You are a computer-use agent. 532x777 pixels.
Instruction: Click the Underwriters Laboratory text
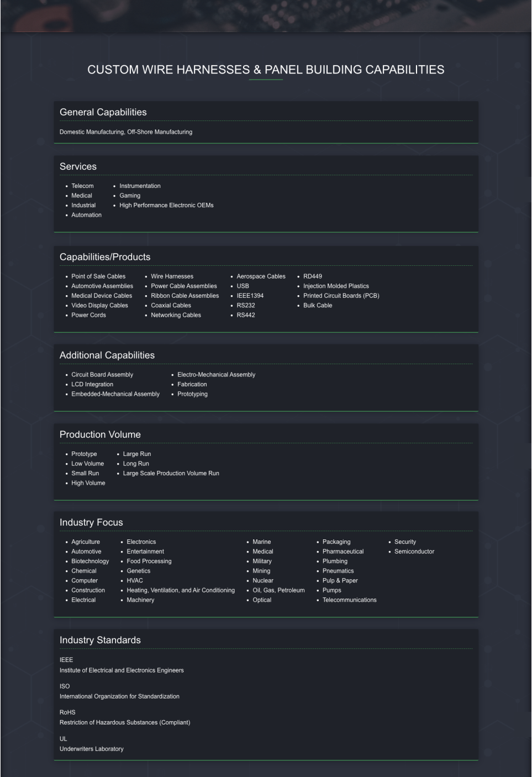pos(92,749)
